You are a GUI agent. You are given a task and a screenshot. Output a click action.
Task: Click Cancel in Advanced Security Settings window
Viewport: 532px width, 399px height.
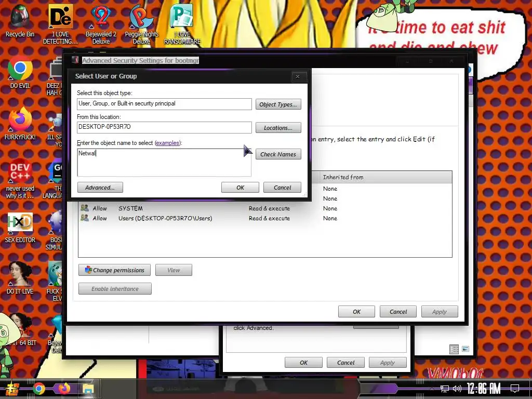tap(398, 312)
